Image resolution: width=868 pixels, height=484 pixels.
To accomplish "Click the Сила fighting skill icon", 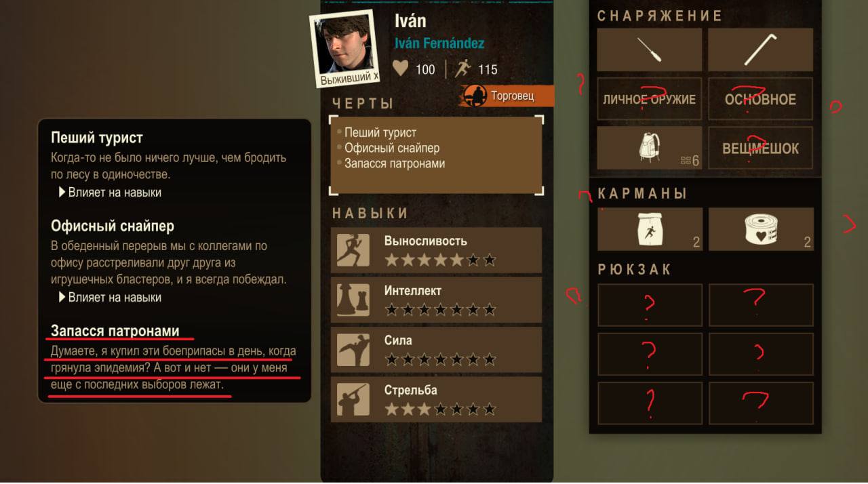I will coord(353,350).
